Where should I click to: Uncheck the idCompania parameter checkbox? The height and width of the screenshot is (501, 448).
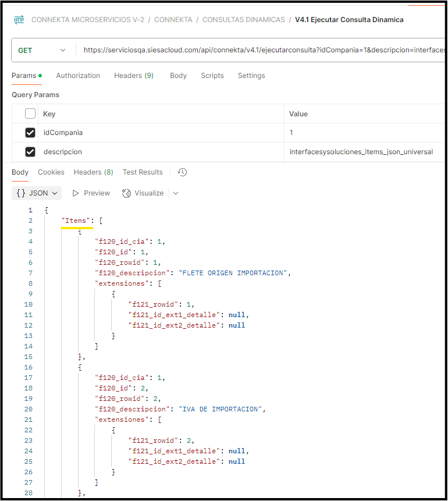tap(30, 133)
